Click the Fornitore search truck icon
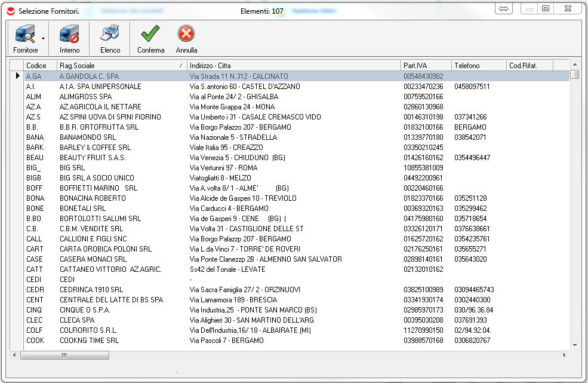 [x=25, y=35]
